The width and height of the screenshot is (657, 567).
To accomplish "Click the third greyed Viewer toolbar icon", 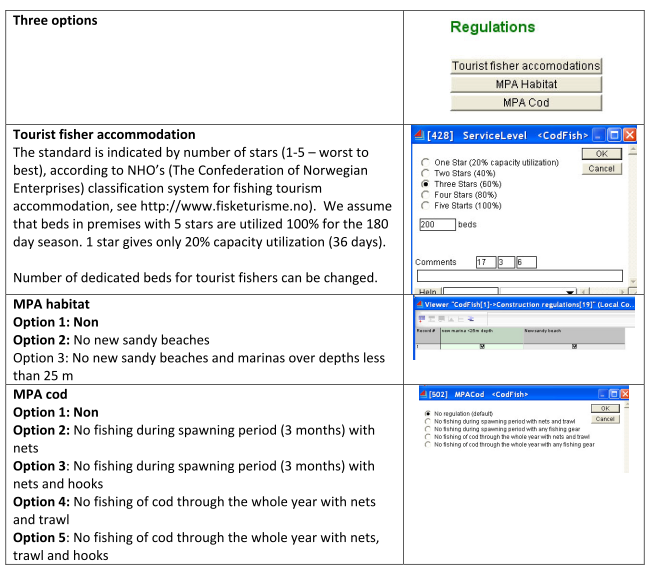I will (441, 319).
